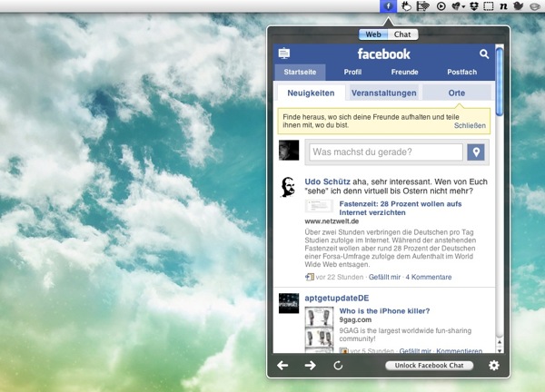Screen dimensions: 545x392
Task: Dismiss the hint with Schließen
Action: 470,126
